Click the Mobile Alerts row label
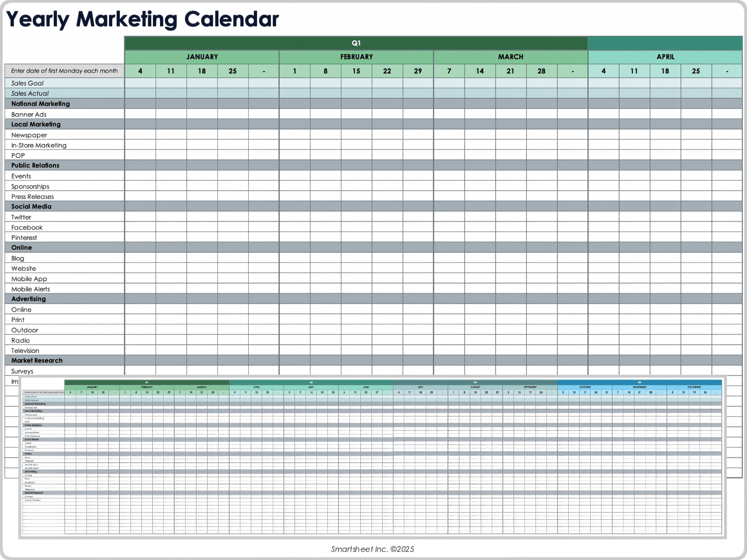747x560 pixels. (30, 289)
